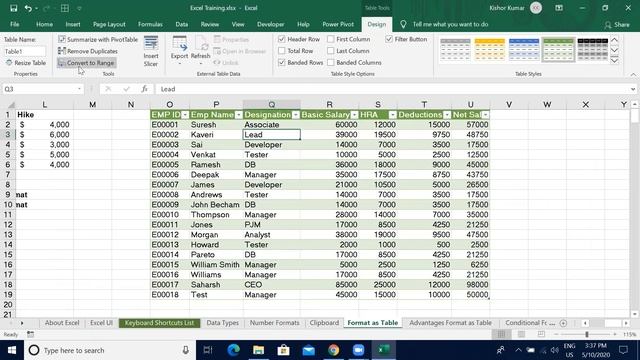
Task: Switch to Normal view icon
Action: click(x=501, y=334)
